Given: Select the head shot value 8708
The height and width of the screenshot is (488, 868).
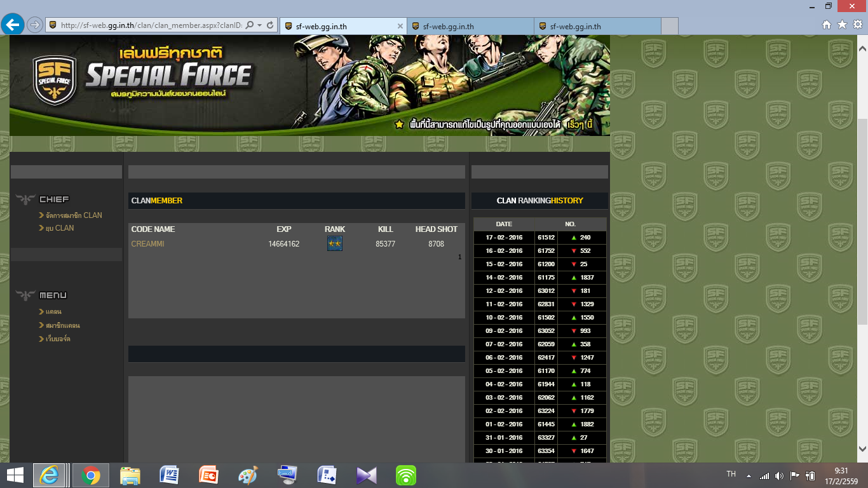Looking at the screenshot, I should click(436, 244).
